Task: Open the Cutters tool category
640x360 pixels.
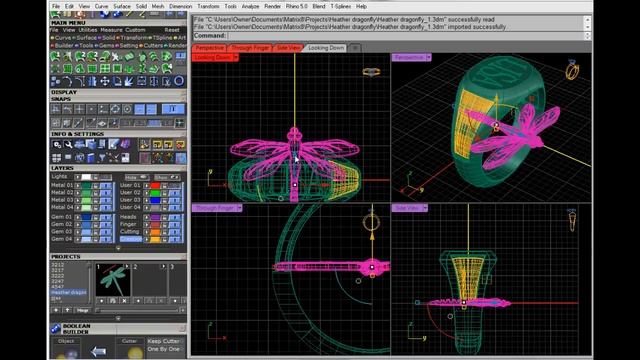Action: (x=153, y=45)
